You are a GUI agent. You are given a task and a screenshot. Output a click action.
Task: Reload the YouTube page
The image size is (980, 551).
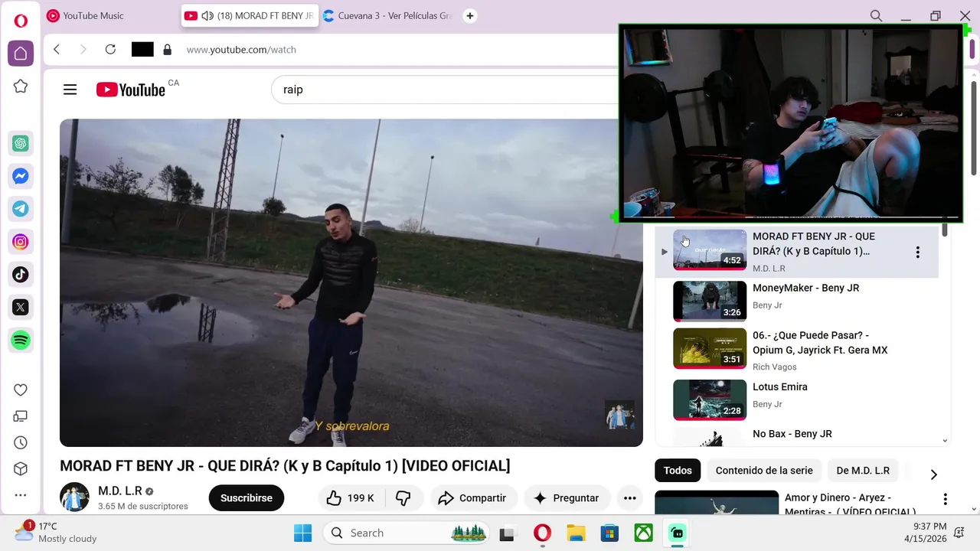pyautogui.click(x=110, y=50)
